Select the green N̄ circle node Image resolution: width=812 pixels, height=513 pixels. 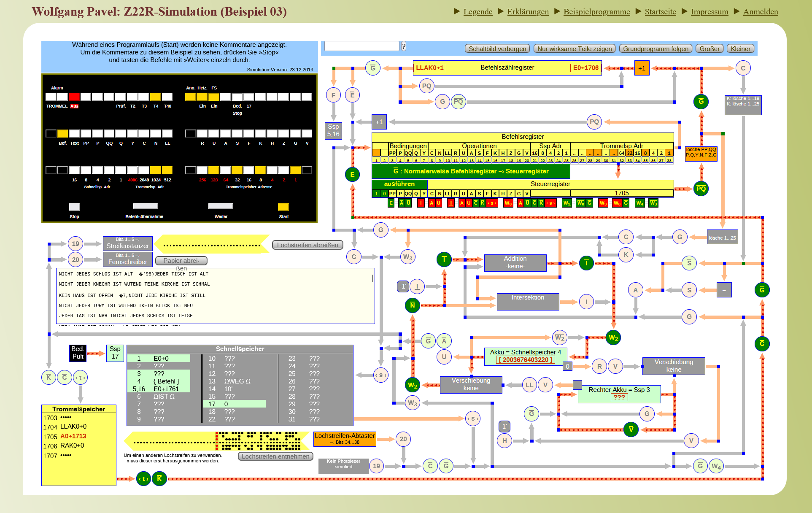(412, 305)
